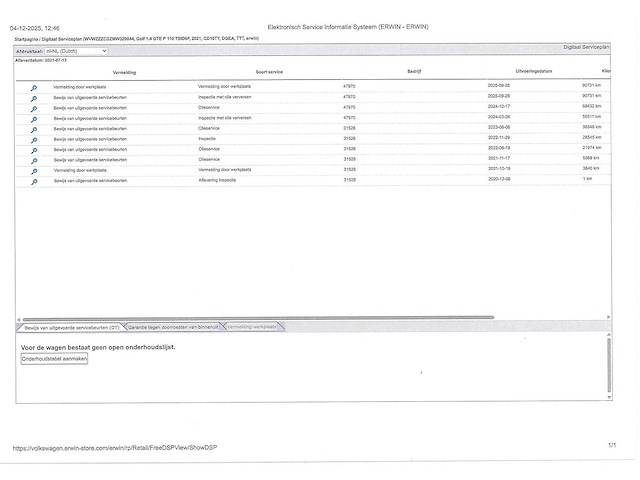This screenshot has width=640, height=480.
Task: Click the horizontal scrollbar under the service table
Action: tap(300, 318)
